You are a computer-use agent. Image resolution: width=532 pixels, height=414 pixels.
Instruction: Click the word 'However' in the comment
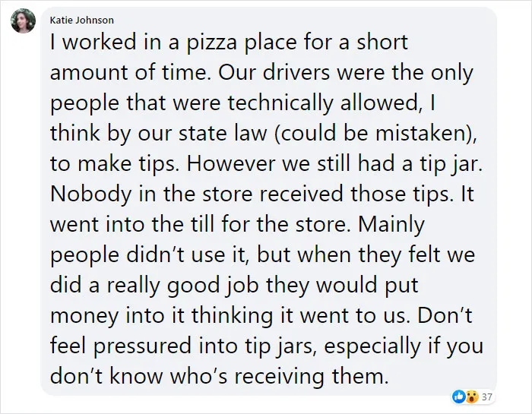click(231, 163)
